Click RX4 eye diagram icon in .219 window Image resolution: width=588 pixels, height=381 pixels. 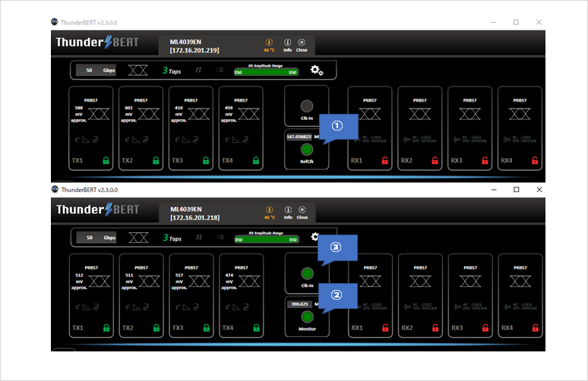pyautogui.click(x=520, y=114)
